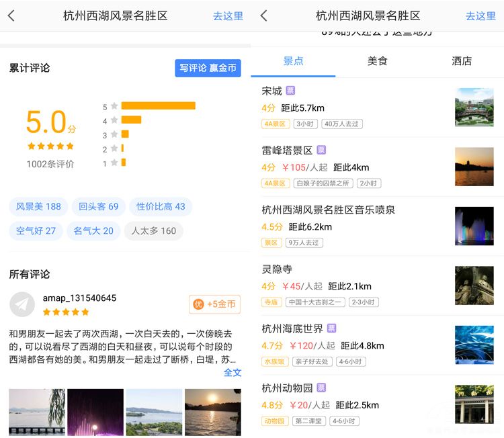This screenshot has width=504, height=438.
Task: Tap the back arrow on left screen
Action: point(11,15)
